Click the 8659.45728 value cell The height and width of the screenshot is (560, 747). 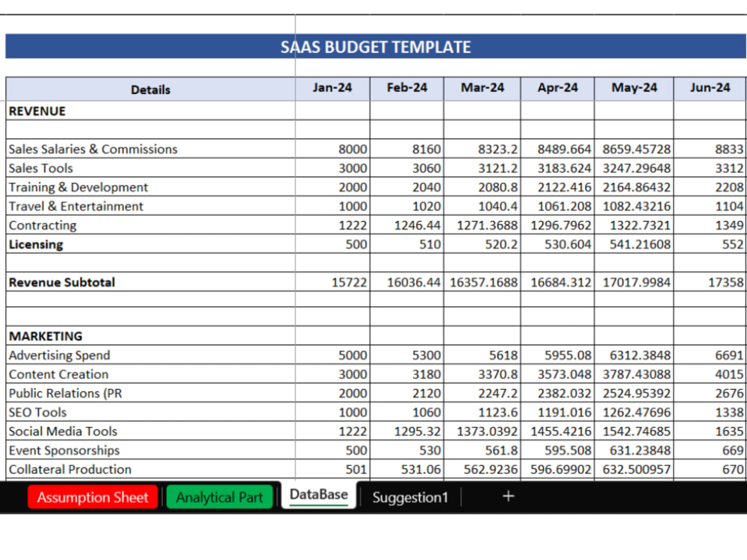coord(634,149)
